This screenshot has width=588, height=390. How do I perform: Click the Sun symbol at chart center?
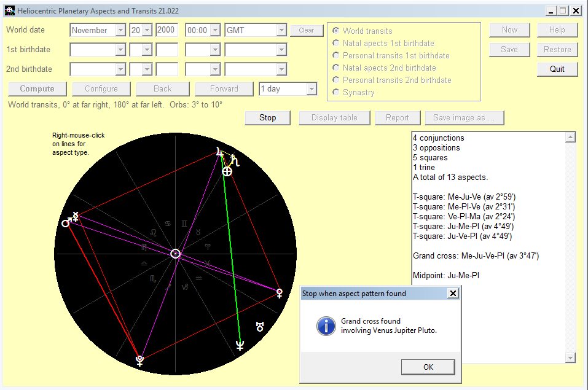175,254
